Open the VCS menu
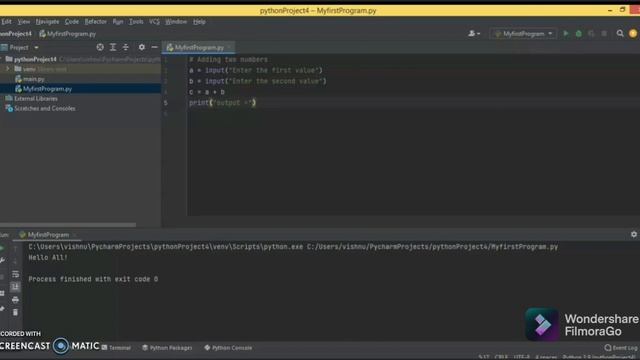This screenshot has height=360, width=640. [154, 22]
